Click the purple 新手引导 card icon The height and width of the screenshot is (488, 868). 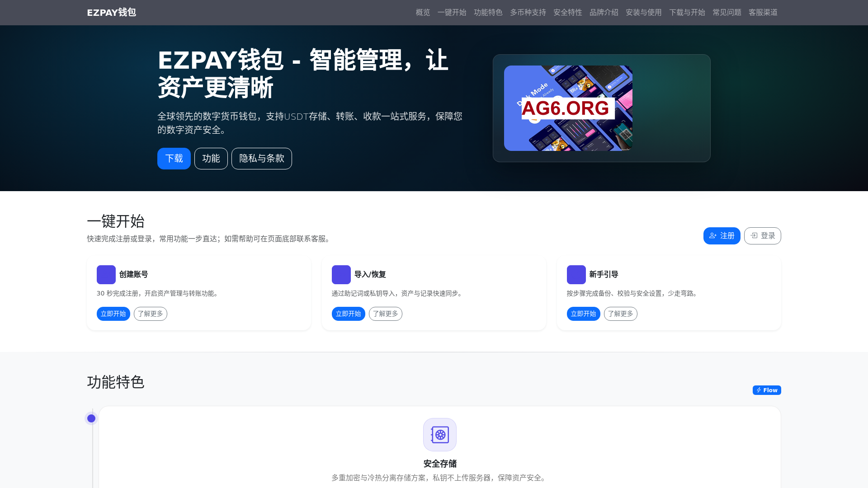pos(576,275)
